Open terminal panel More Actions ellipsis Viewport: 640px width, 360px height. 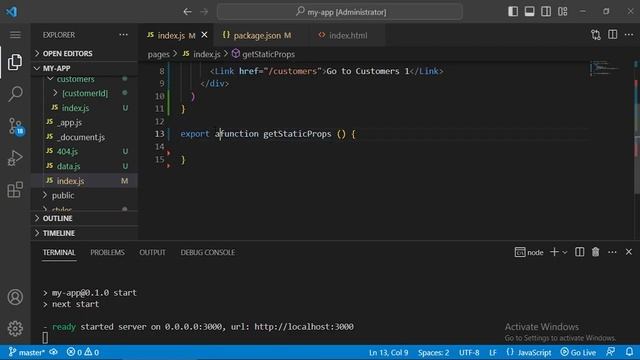click(612, 253)
